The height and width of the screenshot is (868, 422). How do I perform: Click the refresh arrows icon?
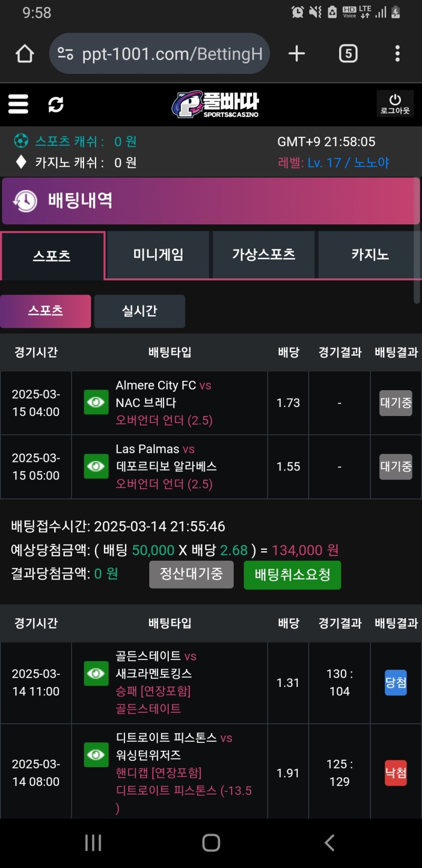pos(56,105)
